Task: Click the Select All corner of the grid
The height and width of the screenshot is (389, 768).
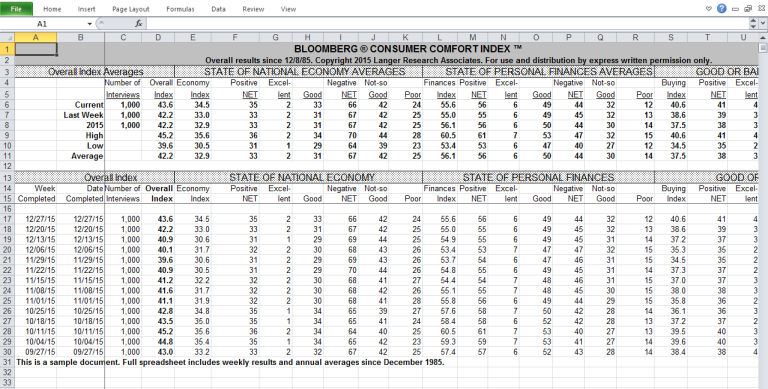Action: click(7, 37)
